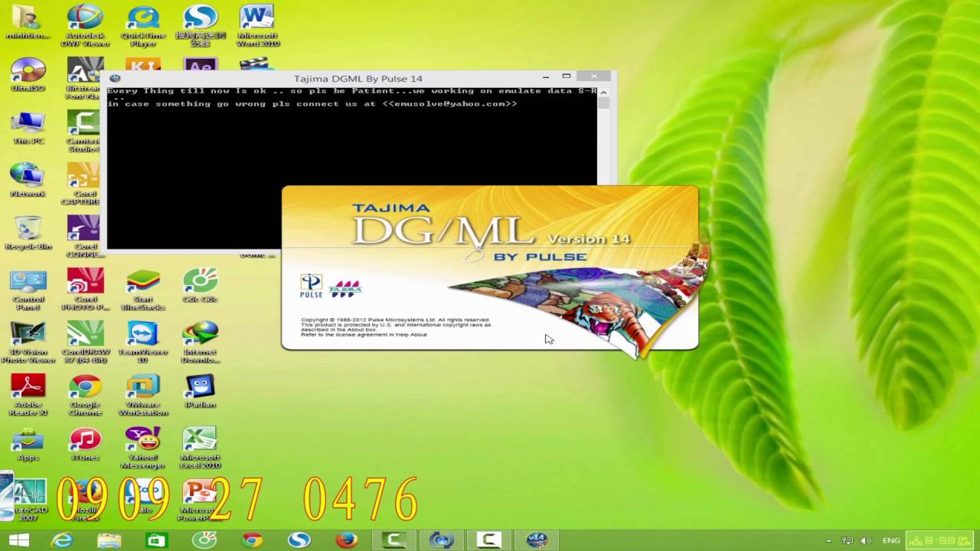The height and width of the screenshot is (551, 980).
Task: Click the Pulse logo on splash screen
Action: click(x=311, y=286)
